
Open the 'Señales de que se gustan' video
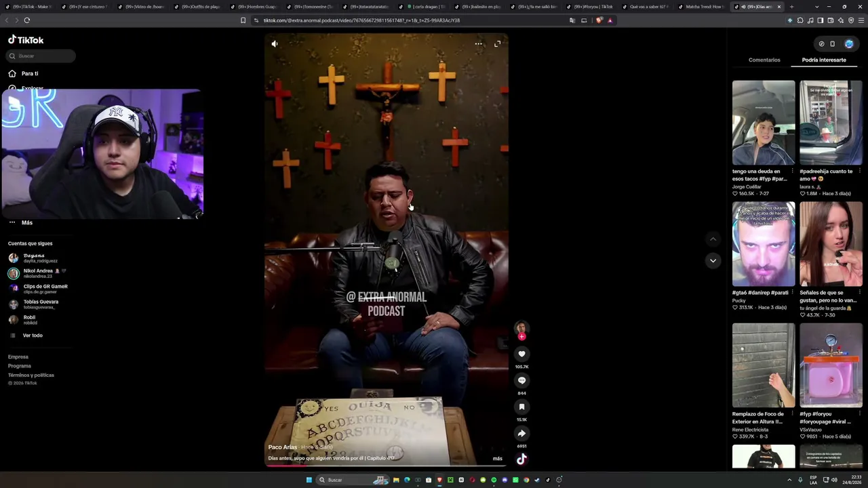click(x=831, y=244)
